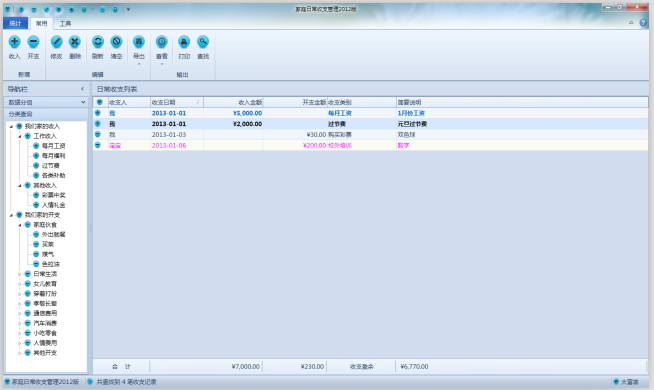Viewport: 654px width, 390px height.
Task: Open the 统计 ribbon tab
Action: (15, 23)
